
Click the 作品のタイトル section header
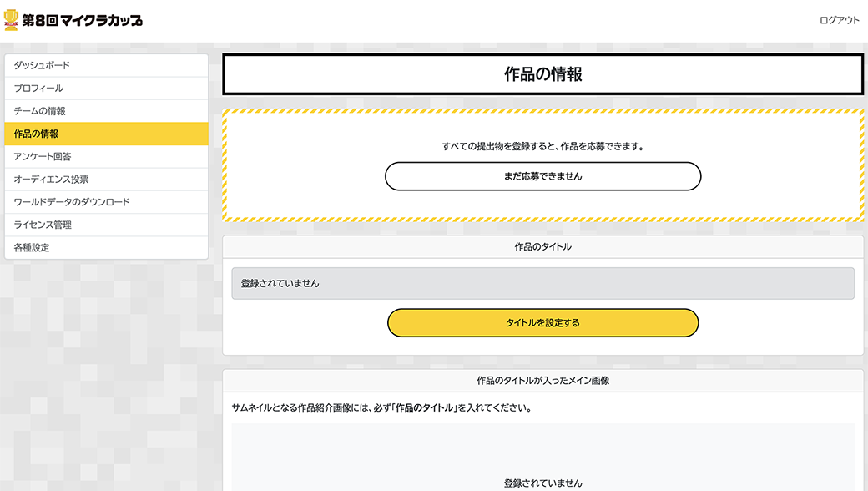pos(542,247)
